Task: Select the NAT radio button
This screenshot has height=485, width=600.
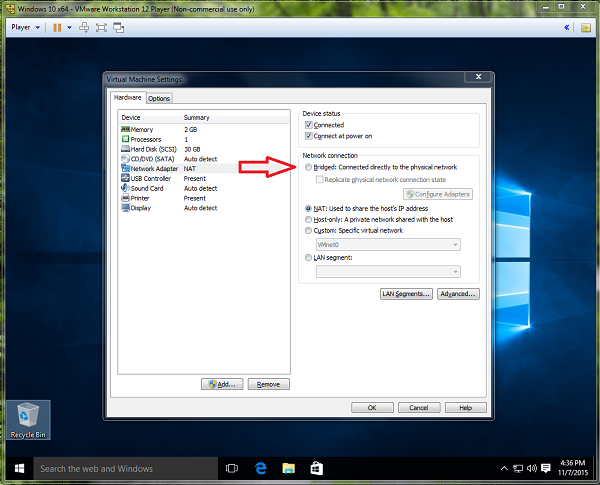Action: pos(308,209)
